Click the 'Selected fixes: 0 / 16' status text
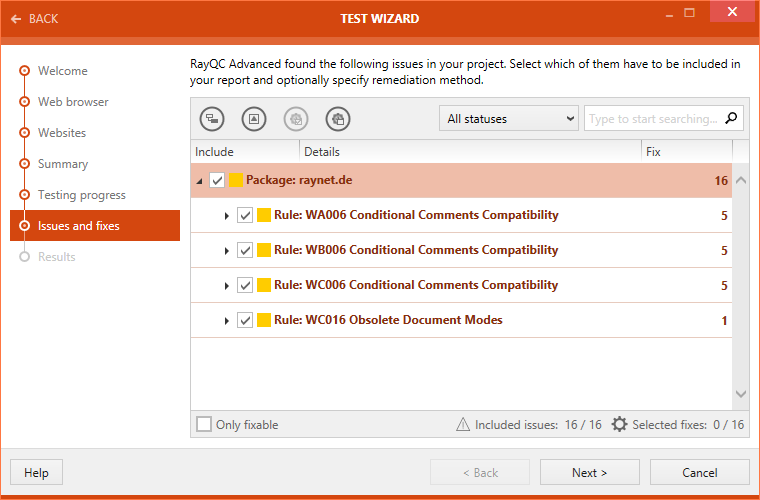This screenshot has width=760, height=500. [688, 424]
